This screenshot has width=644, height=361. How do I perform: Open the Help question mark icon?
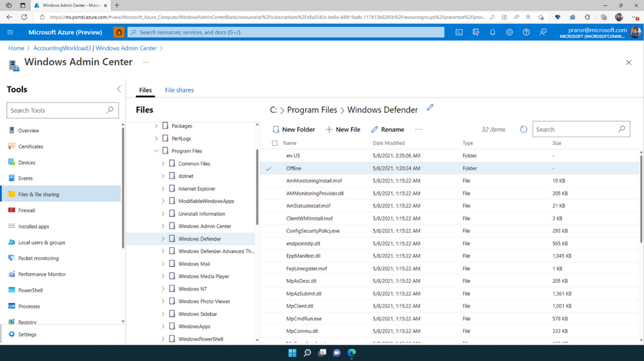pos(526,32)
